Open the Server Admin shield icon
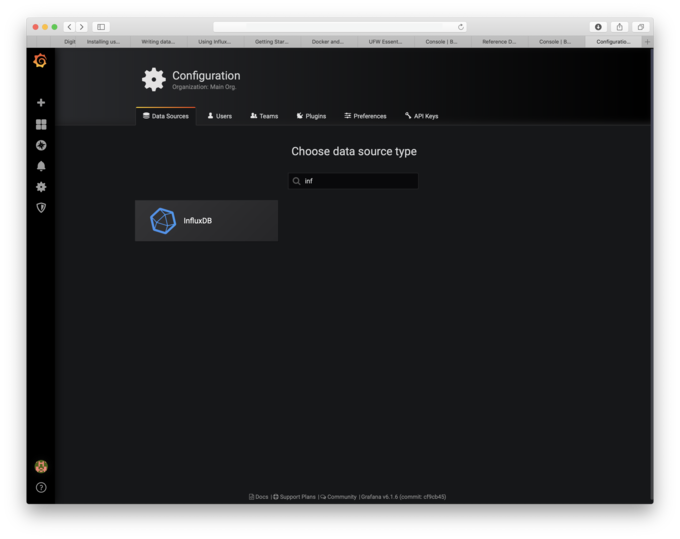Viewport: 680px width, 539px height. [x=41, y=208]
